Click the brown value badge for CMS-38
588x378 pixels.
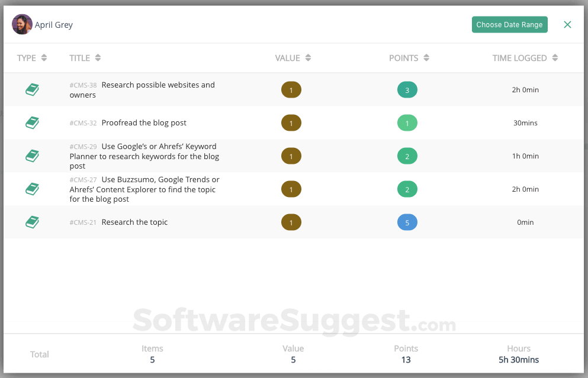click(291, 90)
